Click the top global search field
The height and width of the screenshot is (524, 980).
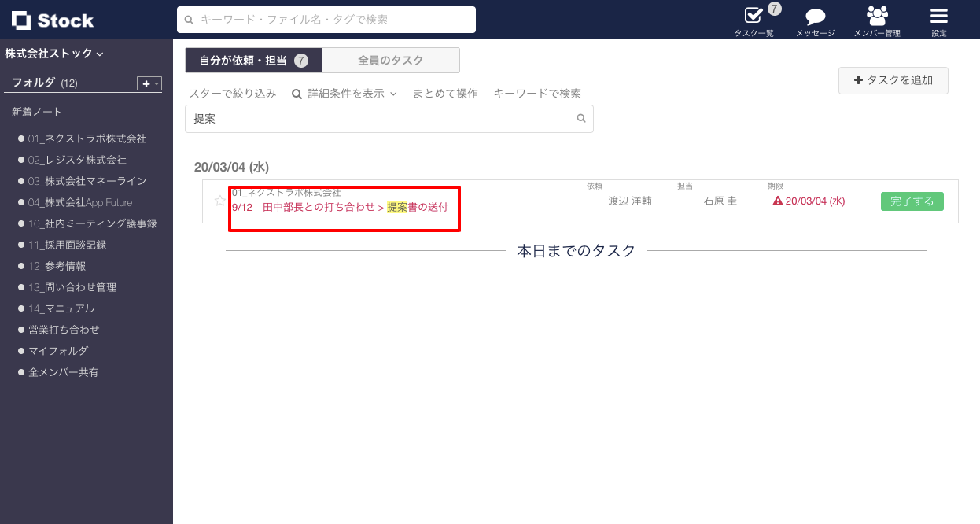click(326, 20)
